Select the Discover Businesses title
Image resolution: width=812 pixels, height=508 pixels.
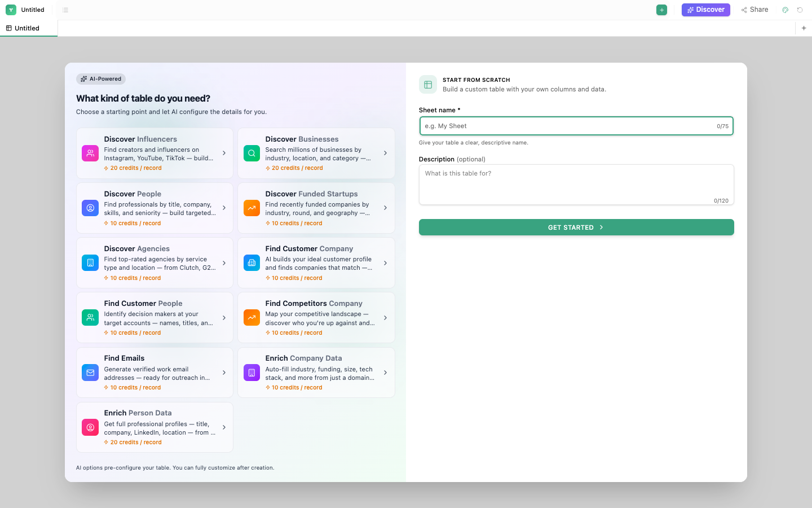tap(302, 139)
